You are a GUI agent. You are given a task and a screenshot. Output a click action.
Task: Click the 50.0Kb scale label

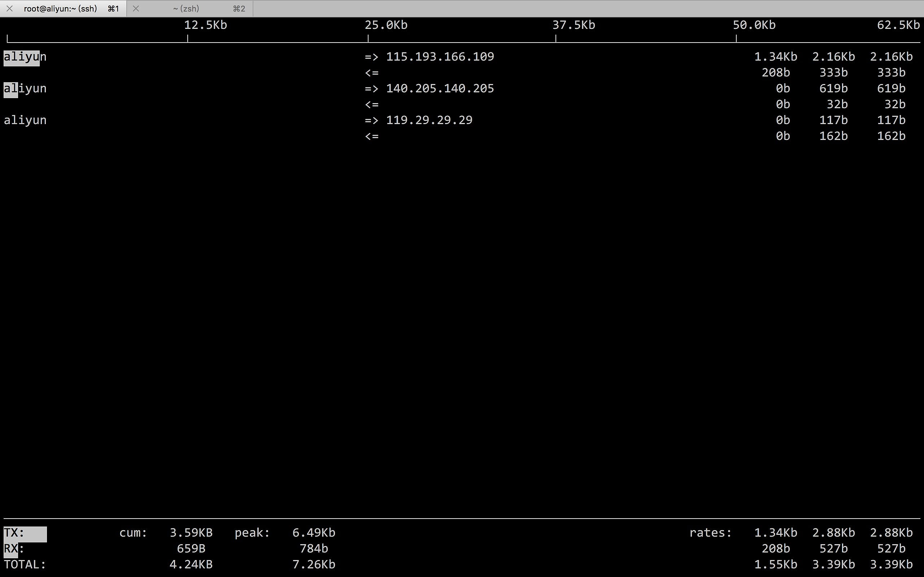(x=754, y=25)
